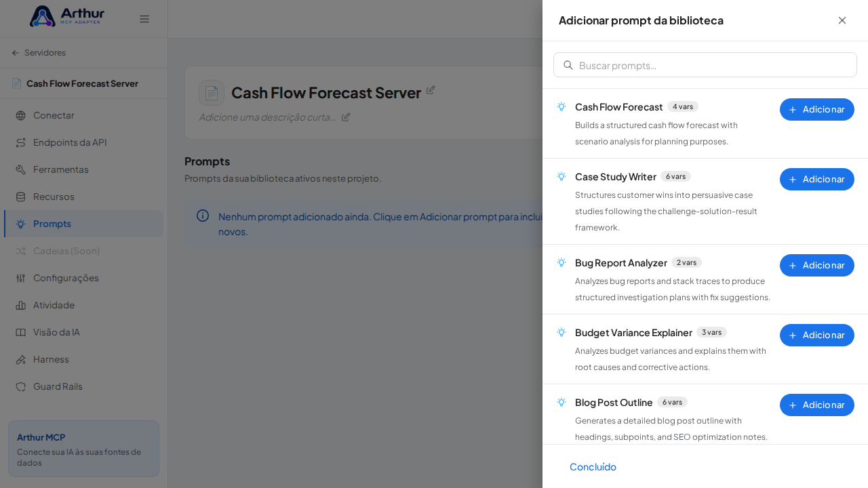Screen dimensions: 868x488
Task: Select the Prompts sidebar item
Action: (x=83, y=224)
